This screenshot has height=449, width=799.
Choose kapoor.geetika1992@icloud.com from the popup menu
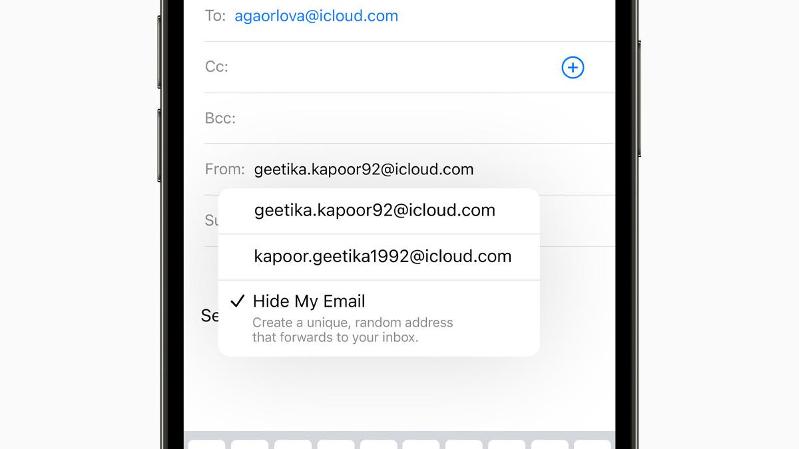[383, 256]
